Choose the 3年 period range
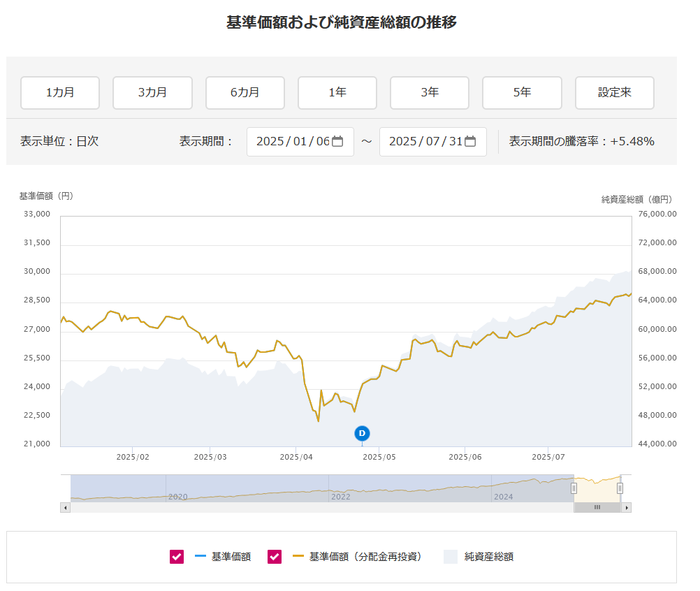This screenshot has width=700, height=591. pyautogui.click(x=430, y=93)
